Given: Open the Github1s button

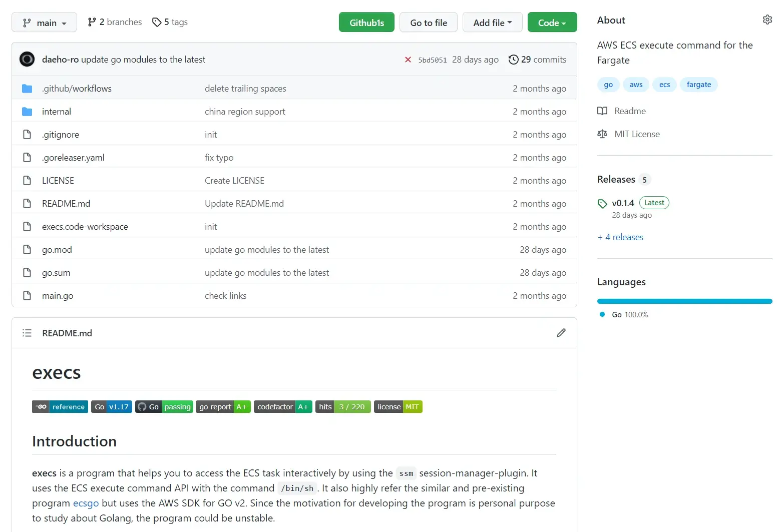Looking at the screenshot, I should [366, 23].
